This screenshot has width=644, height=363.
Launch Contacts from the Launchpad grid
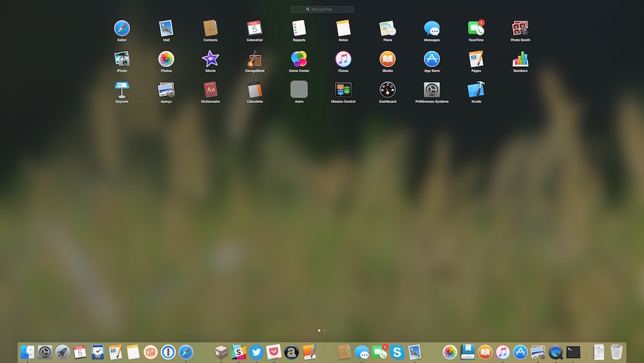(x=211, y=28)
